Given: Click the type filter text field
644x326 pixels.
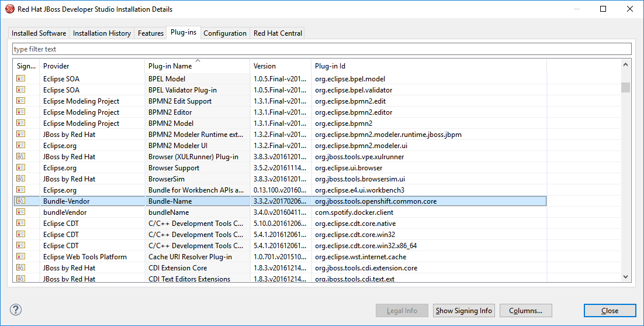Looking at the screenshot, I should point(321,49).
